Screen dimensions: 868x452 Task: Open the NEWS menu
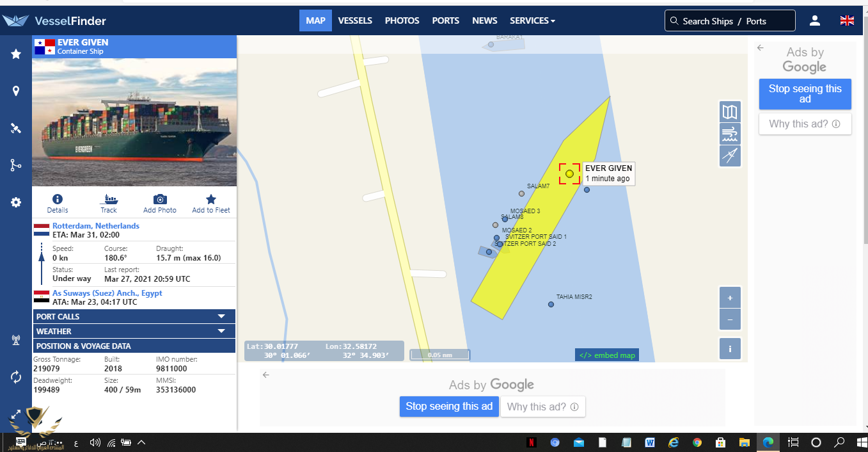coord(484,20)
